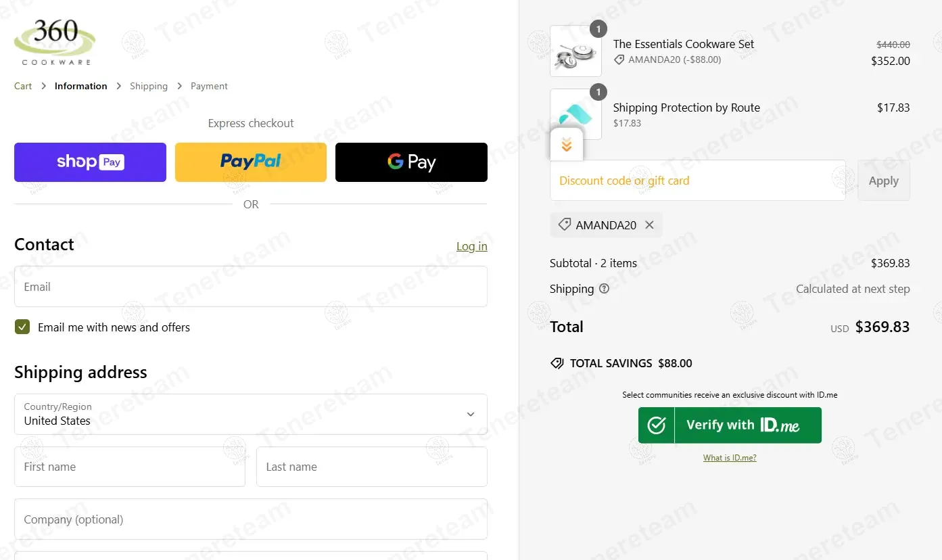Select Google Pay express checkout
Screen dimensions: 942x560
point(411,162)
